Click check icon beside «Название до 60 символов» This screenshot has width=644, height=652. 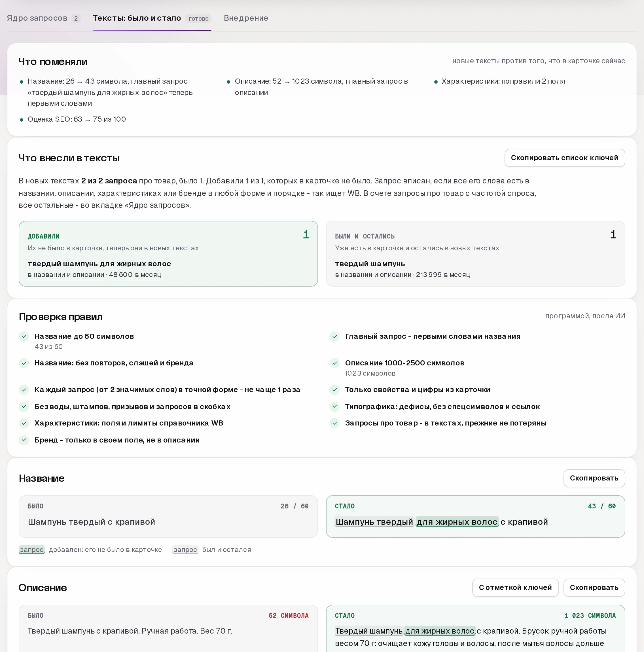tap(24, 336)
